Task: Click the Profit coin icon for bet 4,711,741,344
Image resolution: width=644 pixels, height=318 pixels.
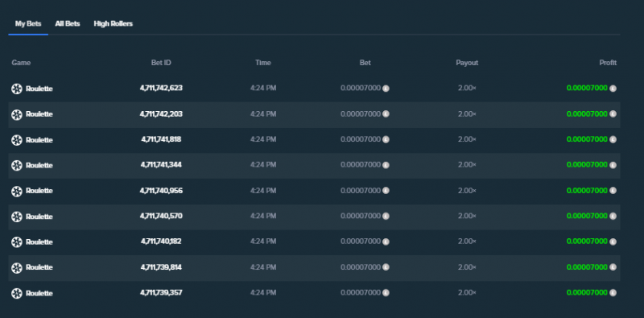Action: tap(613, 165)
